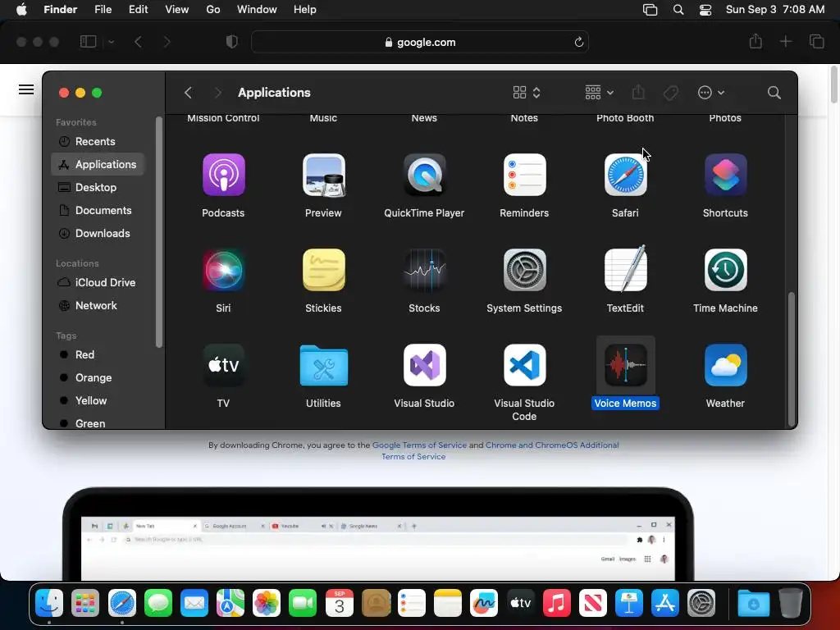Open iCloud Drive in sidebar
The image size is (840, 630).
[98, 282]
